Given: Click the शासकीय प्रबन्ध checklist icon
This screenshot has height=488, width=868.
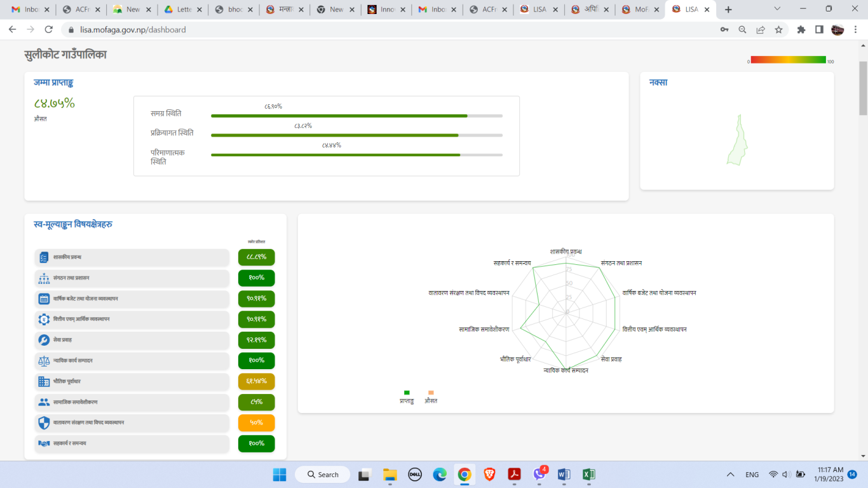Looking at the screenshot, I should click(44, 257).
